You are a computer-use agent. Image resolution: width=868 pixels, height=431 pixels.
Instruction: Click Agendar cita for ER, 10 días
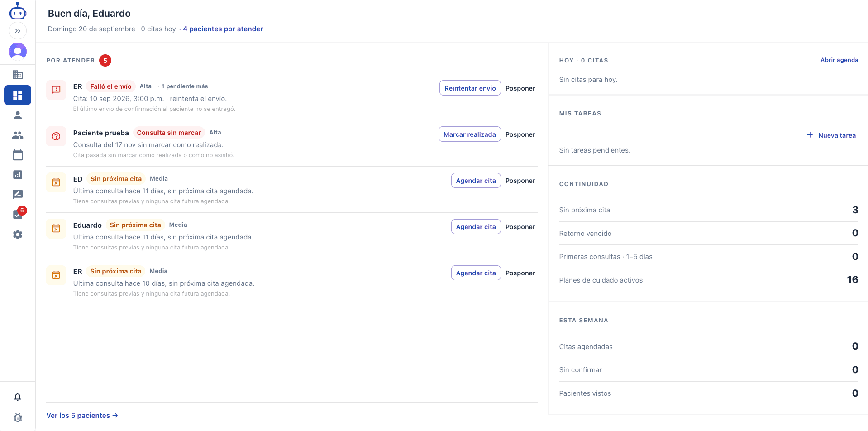[x=476, y=273]
